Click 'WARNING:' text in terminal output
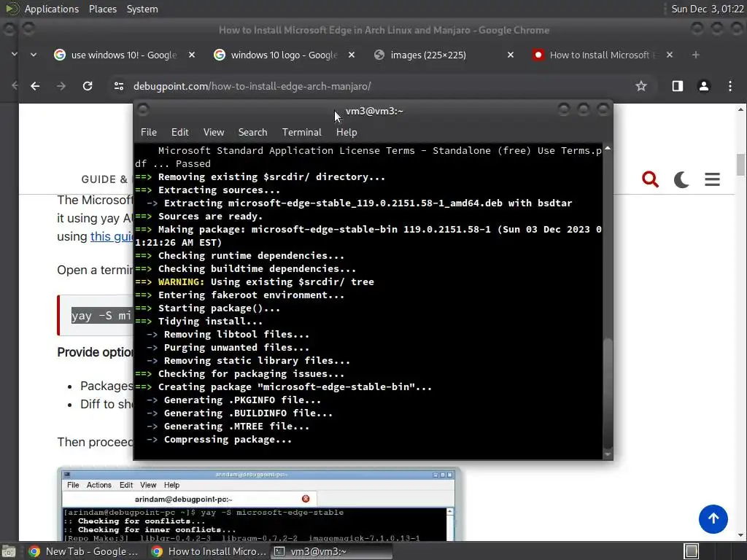Screen dimensions: 747x560 (181, 282)
